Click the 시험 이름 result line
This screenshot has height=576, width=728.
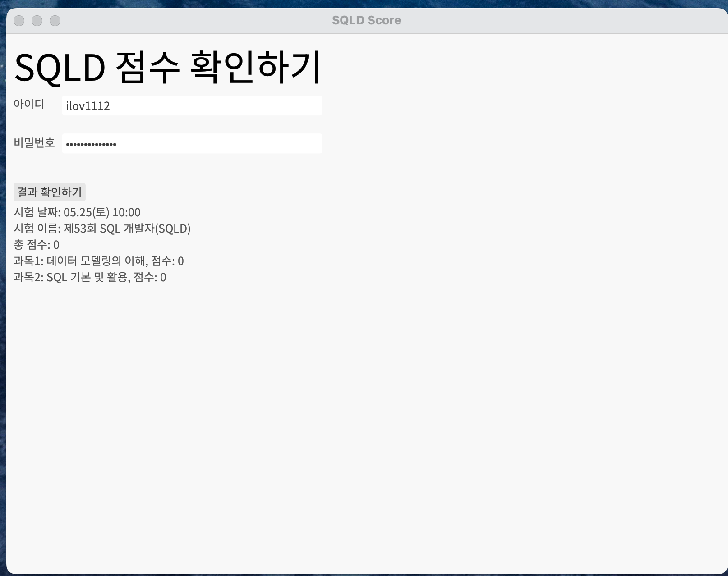(x=102, y=229)
